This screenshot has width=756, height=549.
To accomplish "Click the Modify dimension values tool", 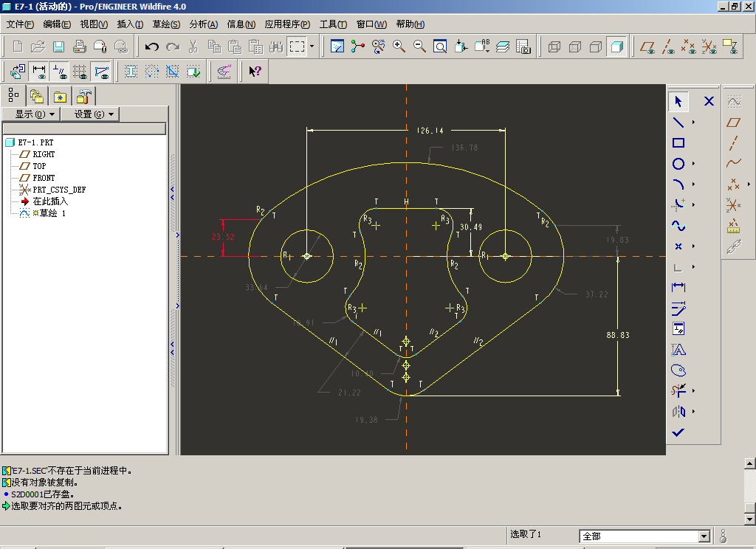I will click(x=678, y=308).
